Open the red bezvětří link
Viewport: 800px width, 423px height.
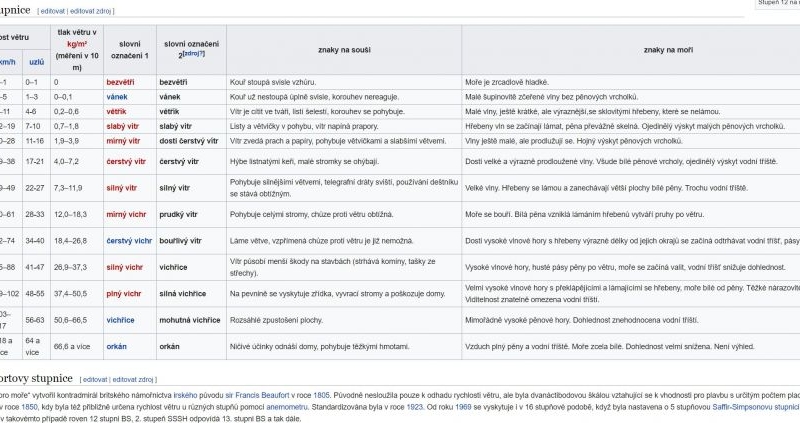click(x=119, y=81)
